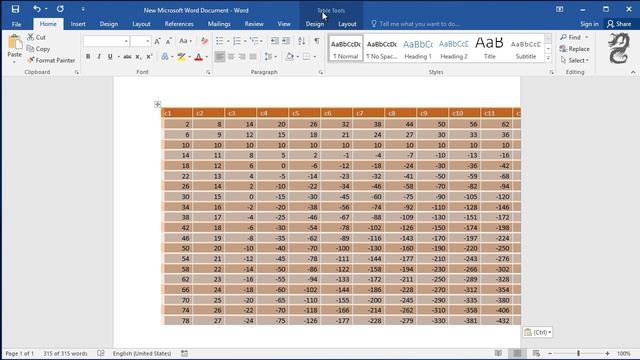Toggle Bold formatting
The width and height of the screenshot is (640, 360).
click(88, 57)
